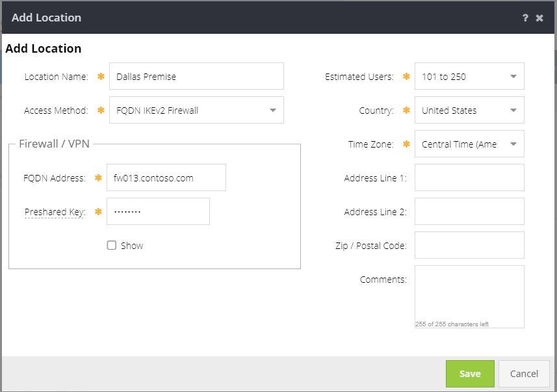Click the Address Line 1 field
Viewport: 557px width, 392px height.
click(x=469, y=178)
